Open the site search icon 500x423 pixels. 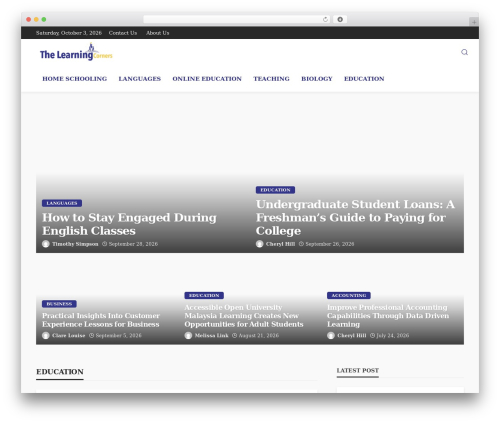(464, 52)
